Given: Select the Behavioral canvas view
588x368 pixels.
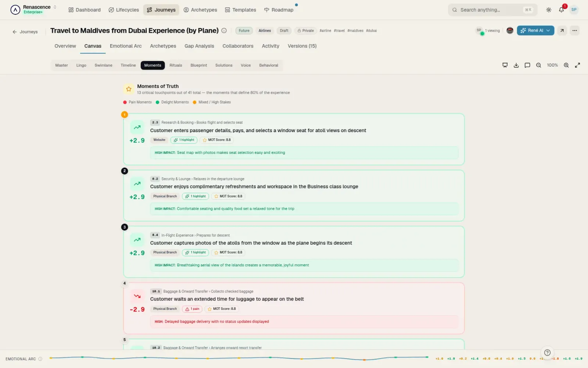Looking at the screenshot, I should [269, 65].
